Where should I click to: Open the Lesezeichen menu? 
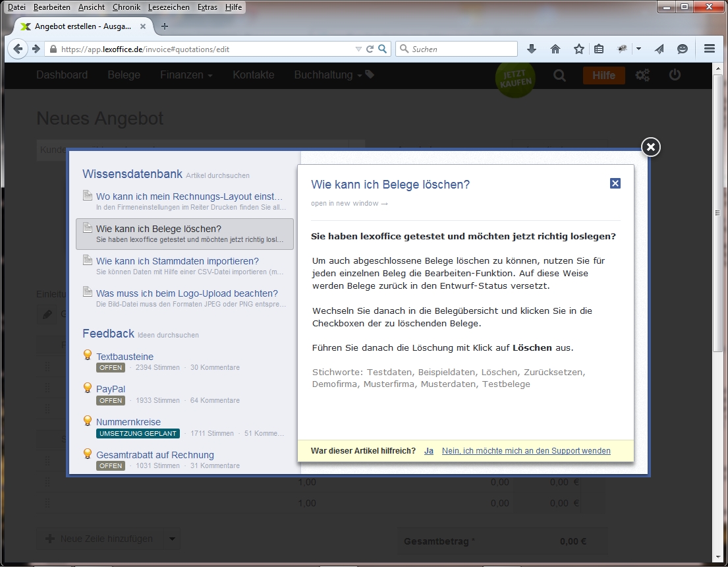click(169, 7)
